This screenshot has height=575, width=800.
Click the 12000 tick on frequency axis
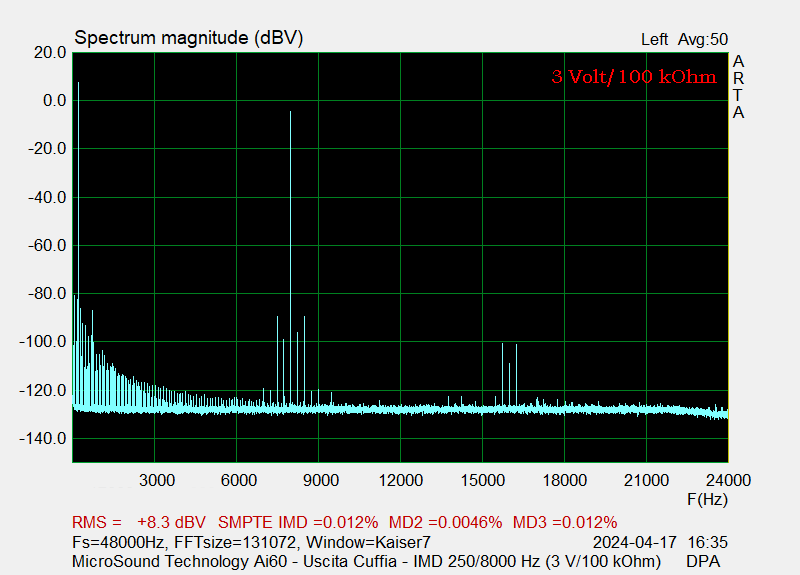(x=400, y=480)
